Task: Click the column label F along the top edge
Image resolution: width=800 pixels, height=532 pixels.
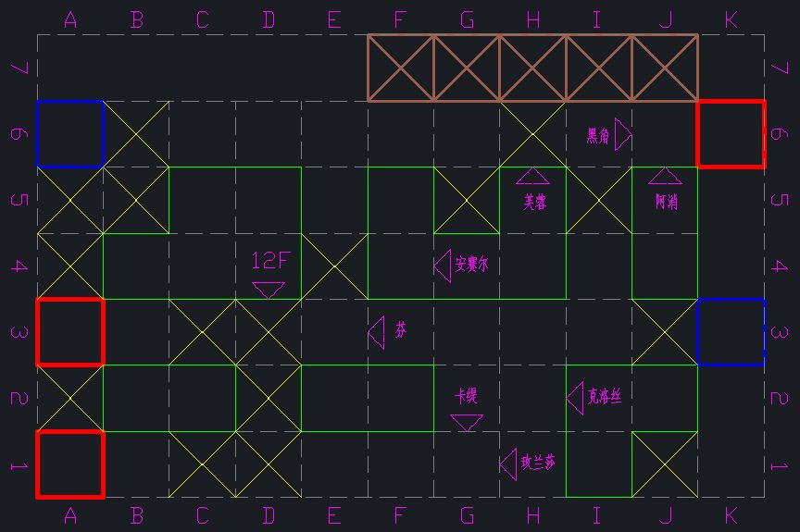Action: [x=400, y=19]
